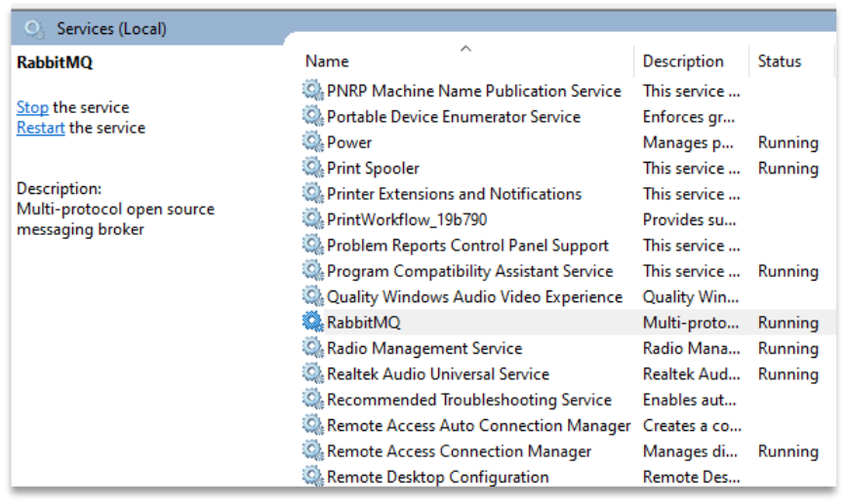847x504 pixels.
Task: Click the Services (Local) magnifier gear icon
Action: (33, 28)
